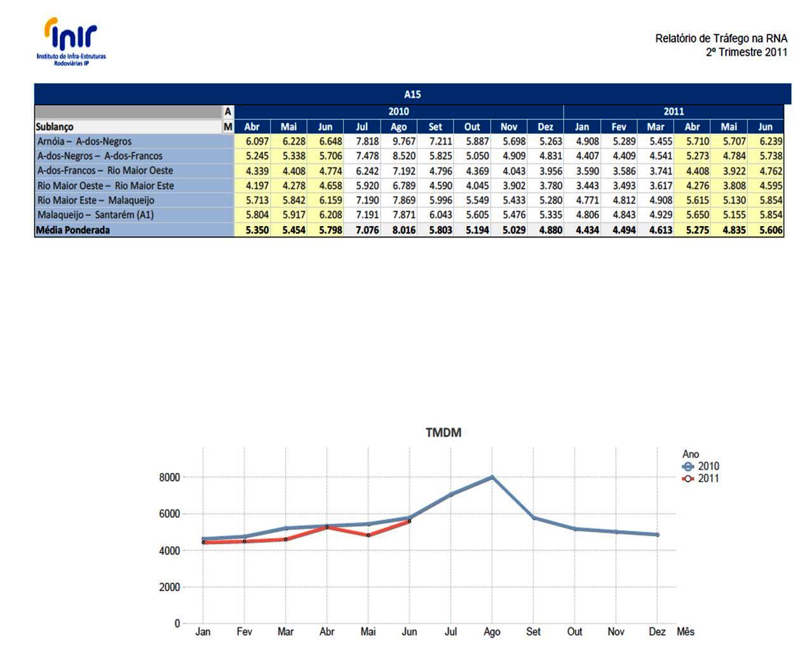
Task: Click the 2011 year column group header
Action: click(x=673, y=112)
